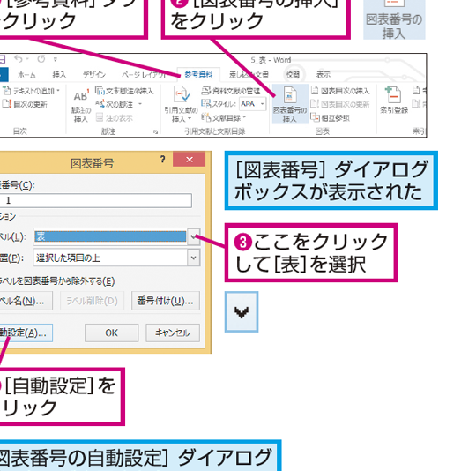Image resolution: width=476 pixels, height=471 pixels.
Task: Close the 図表番号 dialog with the red X
Action: (190, 159)
